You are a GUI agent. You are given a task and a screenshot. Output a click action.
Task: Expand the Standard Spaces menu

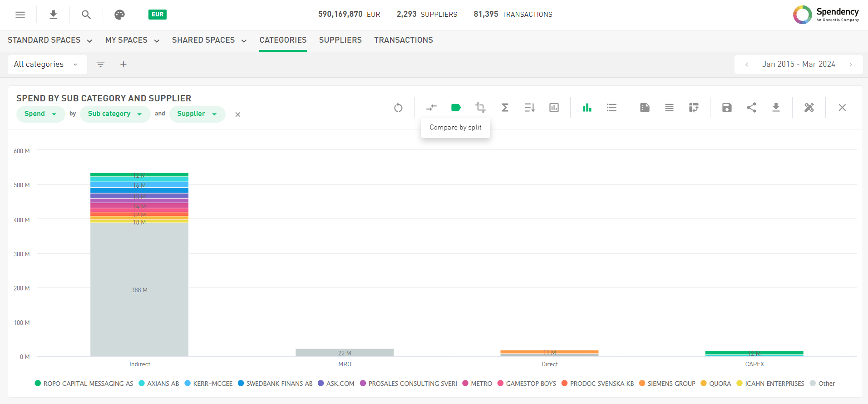[x=50, y=40]
